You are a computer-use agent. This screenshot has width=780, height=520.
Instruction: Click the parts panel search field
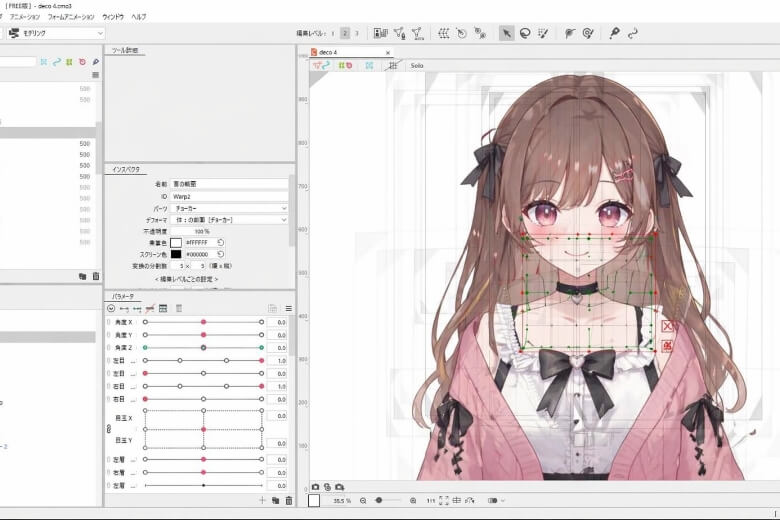(18, 62)
